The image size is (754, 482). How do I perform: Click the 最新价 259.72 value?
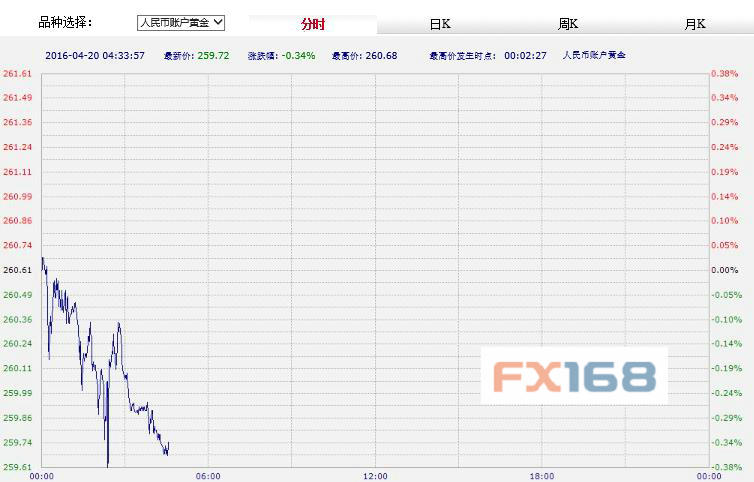pyautogui.click(x=203, y=55)
